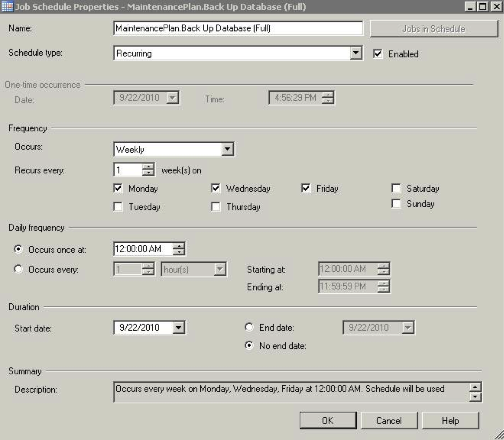
Task: Decrease the Occurs once at time spinner
Action: coord(179,252)
